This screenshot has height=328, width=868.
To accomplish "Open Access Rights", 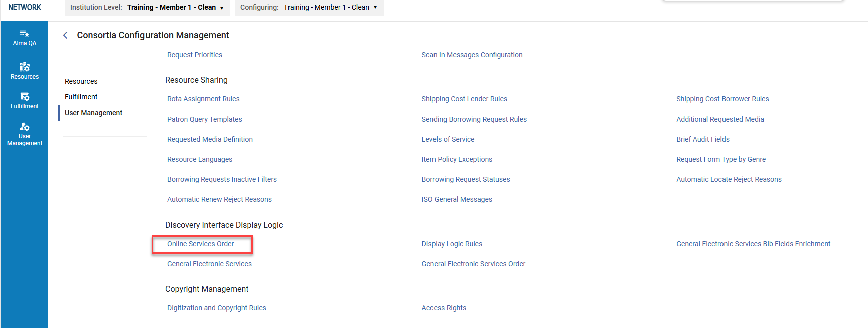I will point(444,308).
